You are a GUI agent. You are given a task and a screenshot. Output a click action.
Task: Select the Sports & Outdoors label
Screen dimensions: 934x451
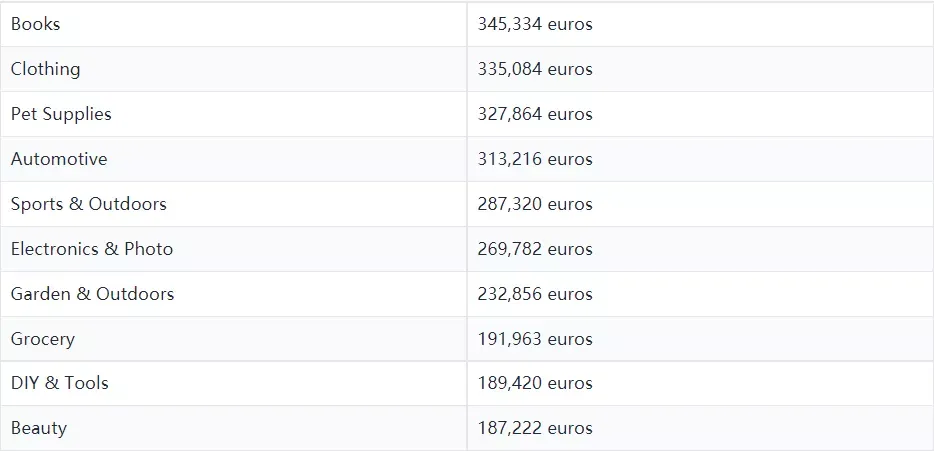(x=89, y=204)
